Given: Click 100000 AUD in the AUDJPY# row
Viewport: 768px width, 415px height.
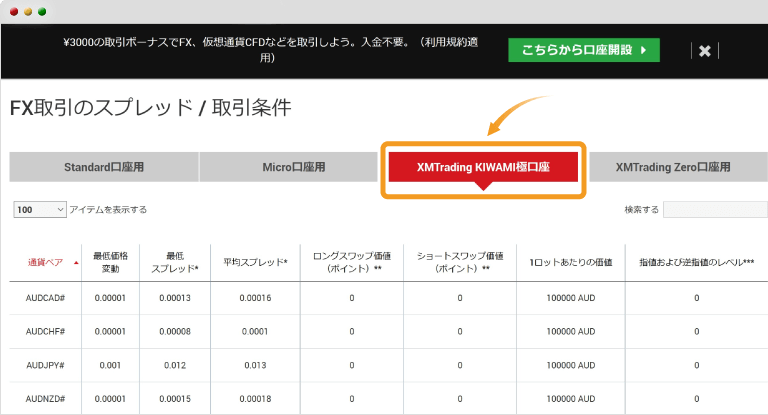Looking at the screenshot, I should coord(571,366).
